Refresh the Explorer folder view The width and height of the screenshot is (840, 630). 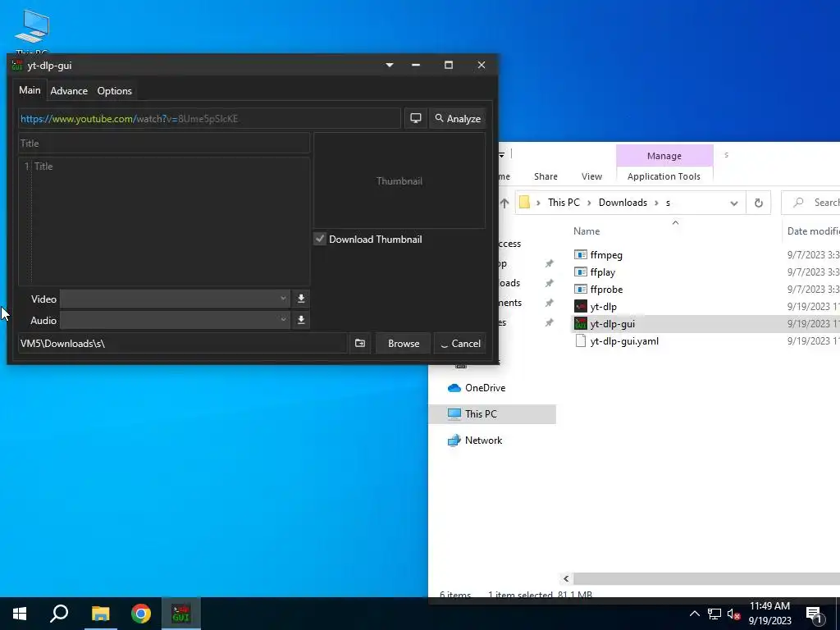[x=758, y=203]
